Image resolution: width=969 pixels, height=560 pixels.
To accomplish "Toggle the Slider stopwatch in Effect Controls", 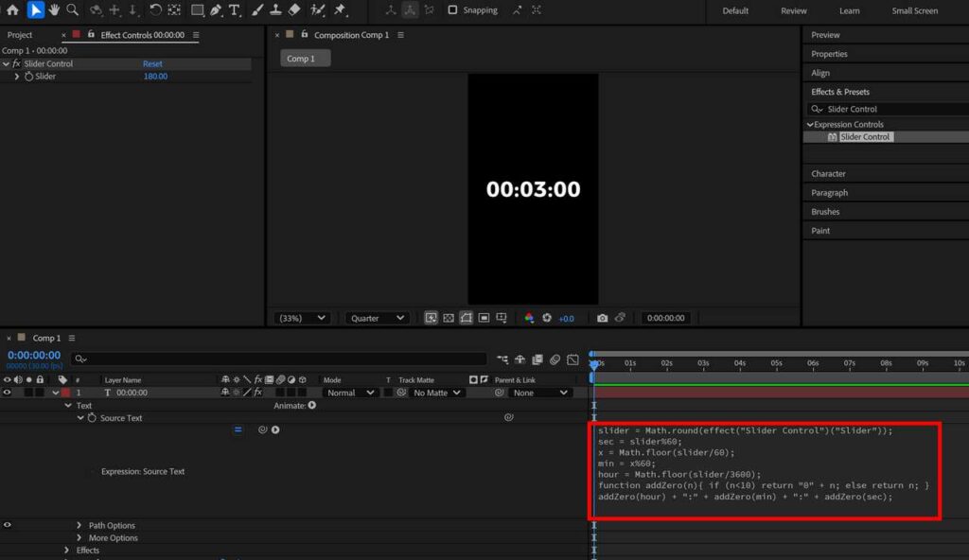I will point(28,77).
